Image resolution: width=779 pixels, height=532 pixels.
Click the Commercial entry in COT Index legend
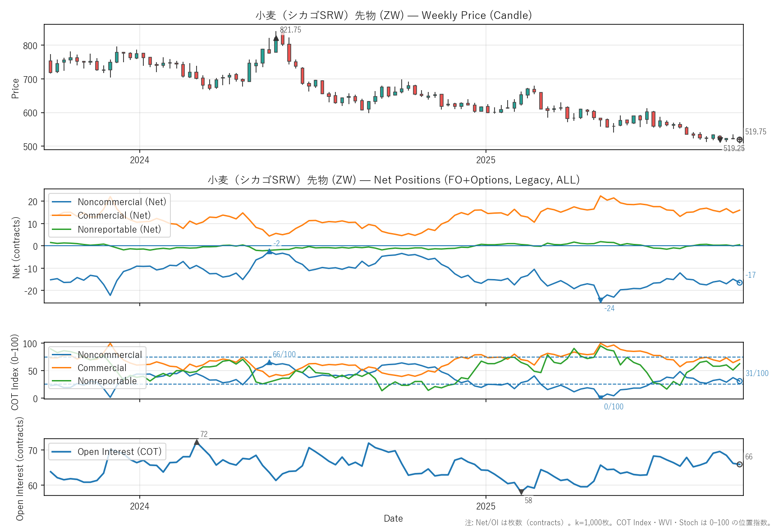102,368
